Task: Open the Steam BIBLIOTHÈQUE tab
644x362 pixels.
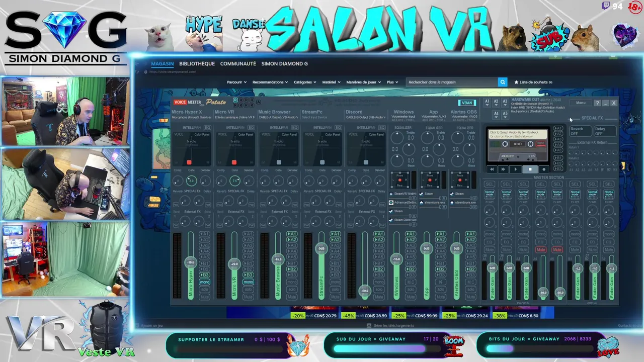Action: [x=197, y=64]
